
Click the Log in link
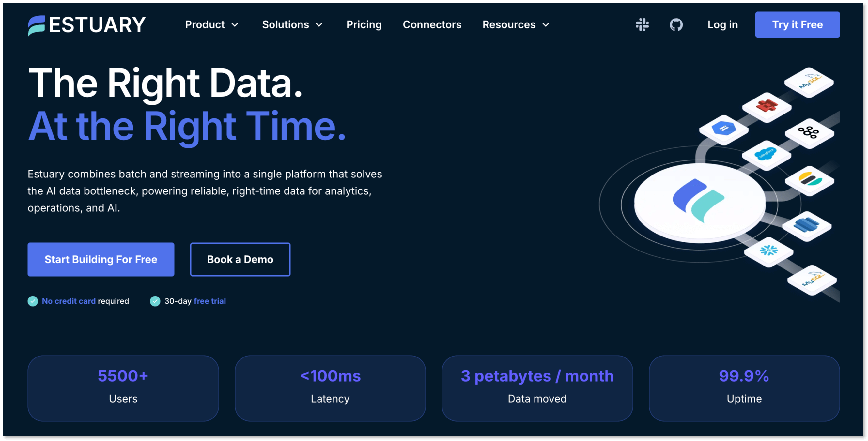(x=722, y=24)
